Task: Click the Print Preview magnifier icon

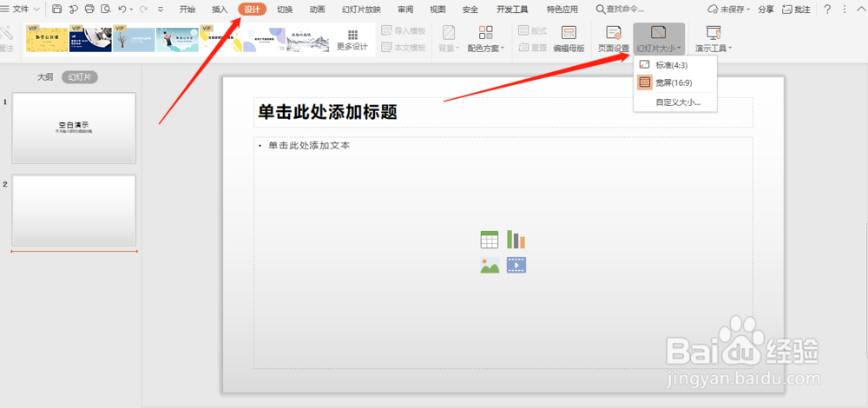Action: point(106,9)
